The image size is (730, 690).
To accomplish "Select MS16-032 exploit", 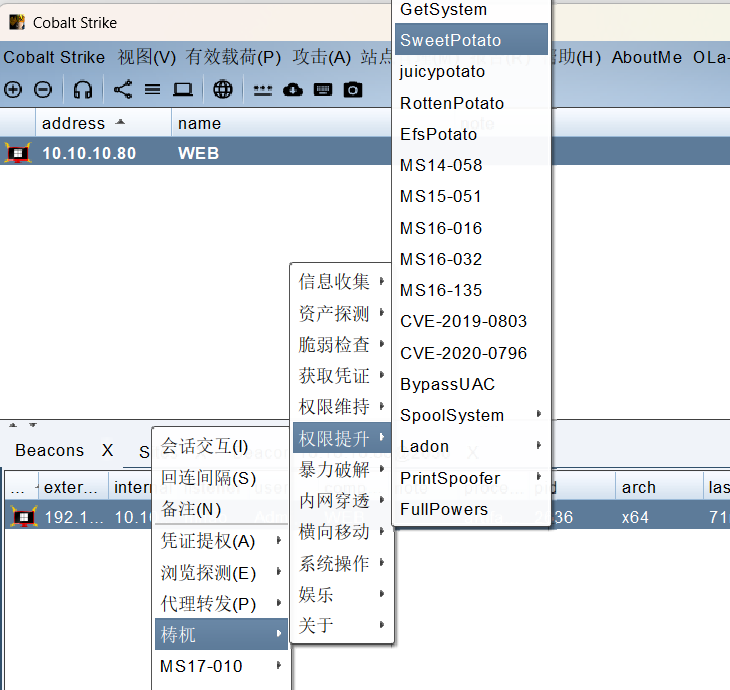I will click(x=471, y=259).
